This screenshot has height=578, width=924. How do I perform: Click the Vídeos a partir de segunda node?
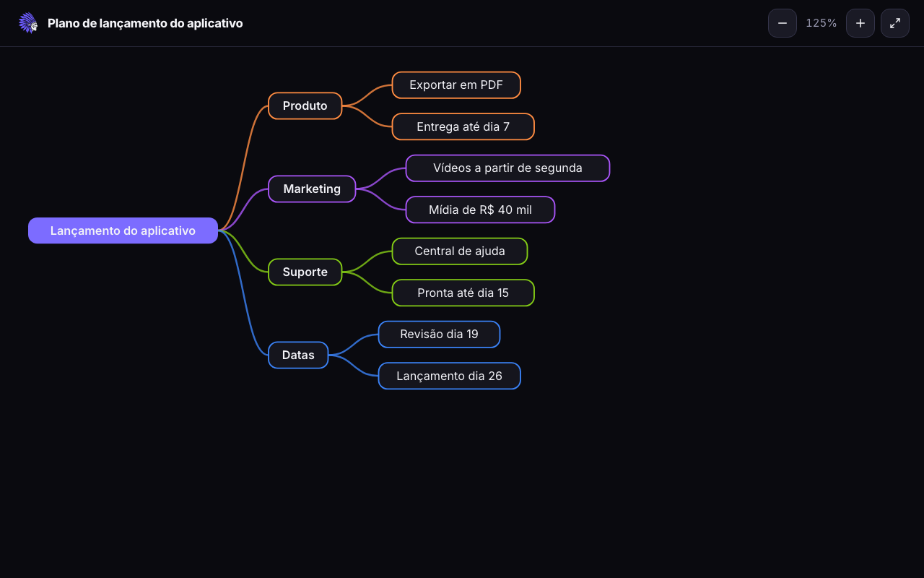[507, 168]
